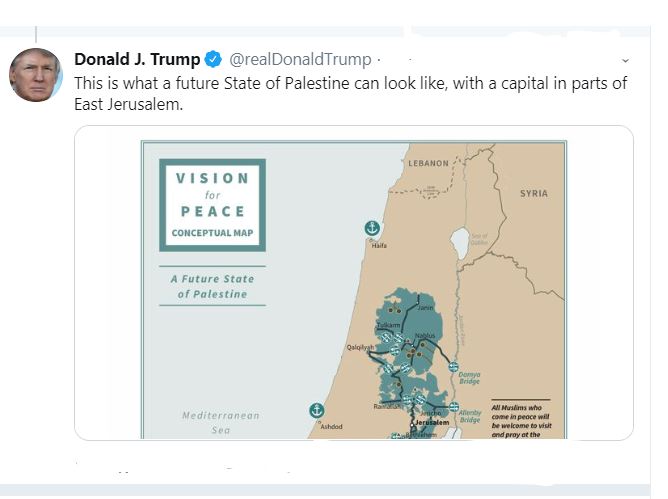Click the Allenby Bridge crossing icon
The image size is (668, 499).
click(x=454, y=407)
